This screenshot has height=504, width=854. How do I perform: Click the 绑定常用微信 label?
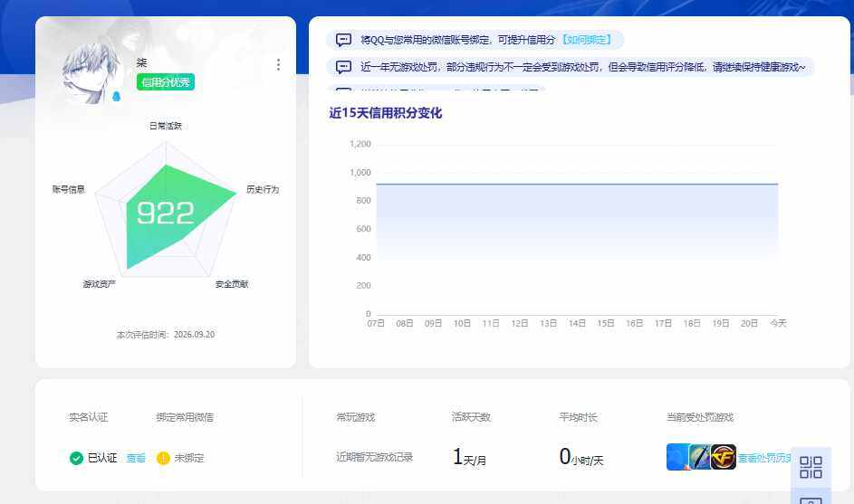pyautogui.click(x=185, y=417)
